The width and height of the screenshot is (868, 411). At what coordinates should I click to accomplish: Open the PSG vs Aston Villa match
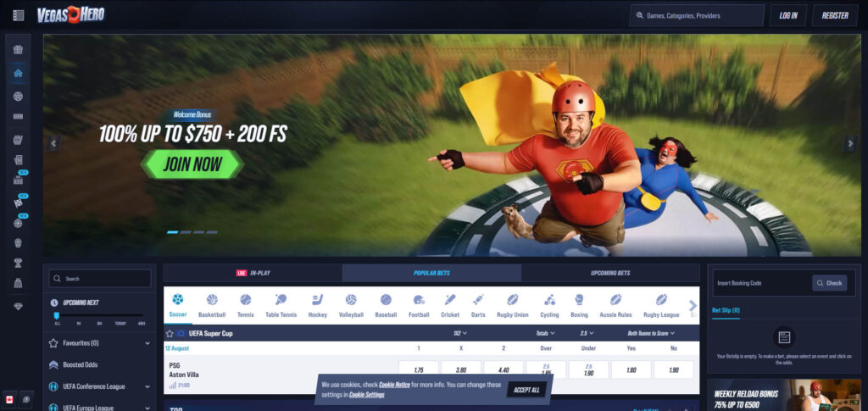(184, 370)
